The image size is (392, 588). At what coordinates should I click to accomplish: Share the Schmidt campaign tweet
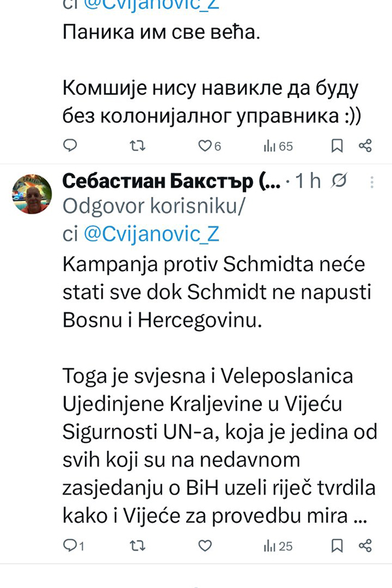point(366,546)
